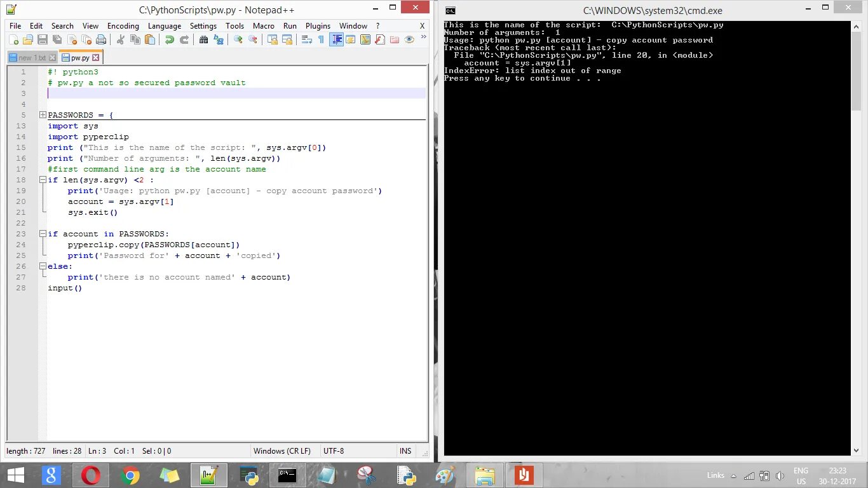Expand the folded PASSWORDS block on line 5
Viewport: 868px width, 488px height.
point(43,115)
